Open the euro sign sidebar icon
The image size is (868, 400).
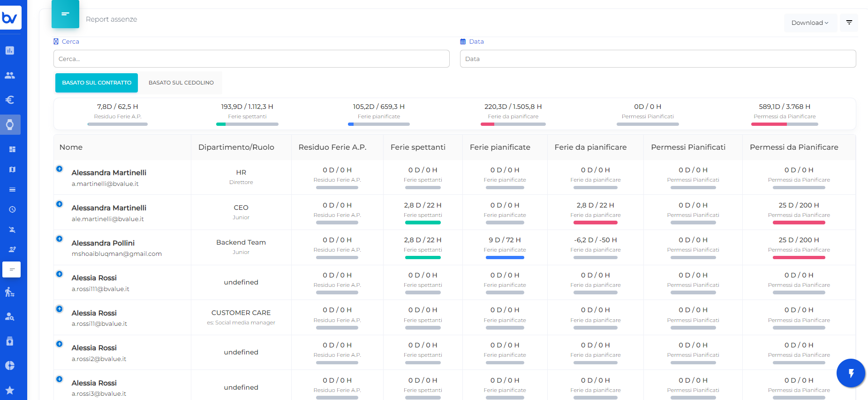pyautogui.click(x=10, y=100)
